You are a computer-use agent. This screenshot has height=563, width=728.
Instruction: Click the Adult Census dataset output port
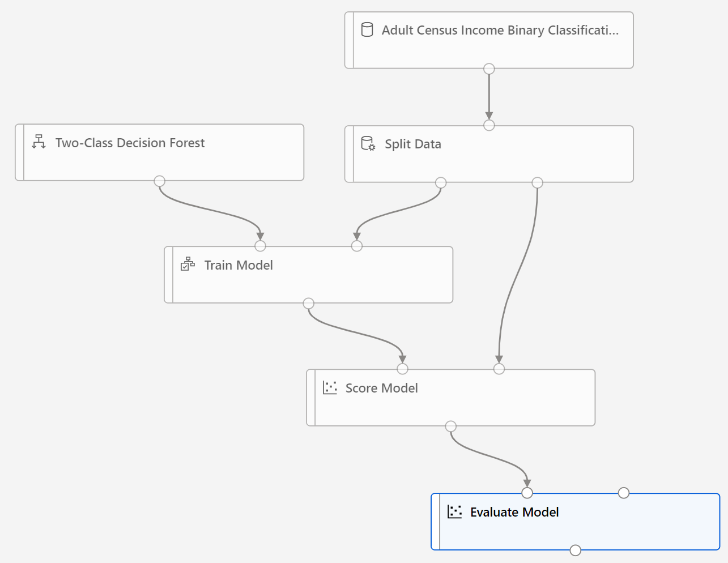(x=489, y=69)
